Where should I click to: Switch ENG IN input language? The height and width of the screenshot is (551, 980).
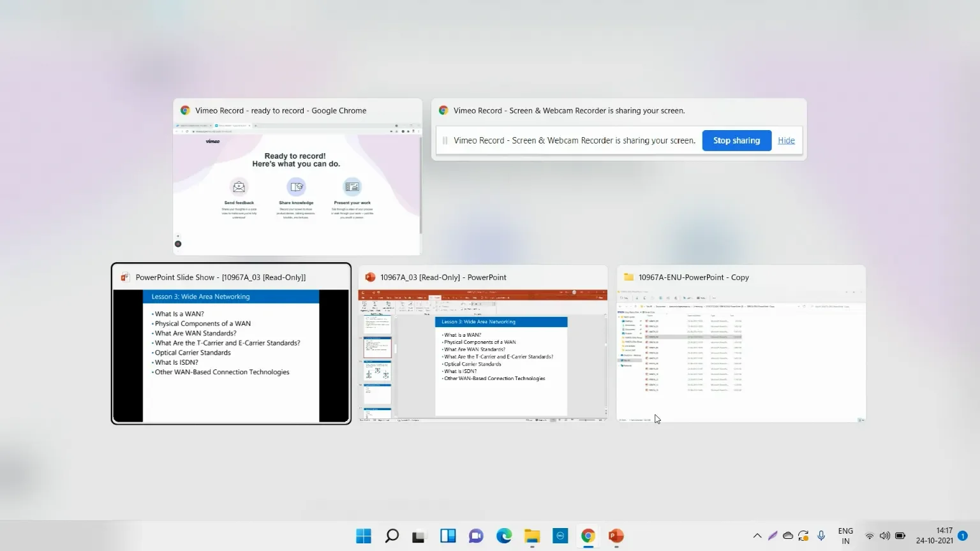(x=845, y=536)
